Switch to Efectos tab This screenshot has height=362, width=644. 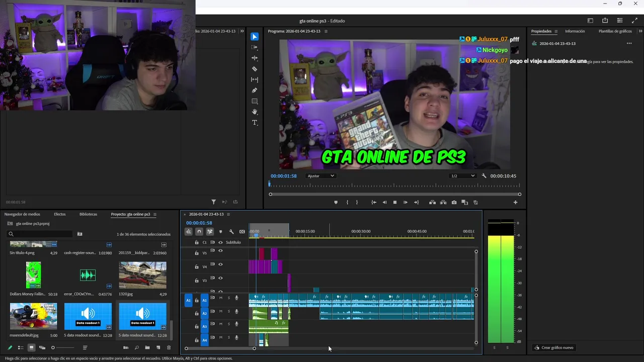pyautogui.click(x=60, y=214)
